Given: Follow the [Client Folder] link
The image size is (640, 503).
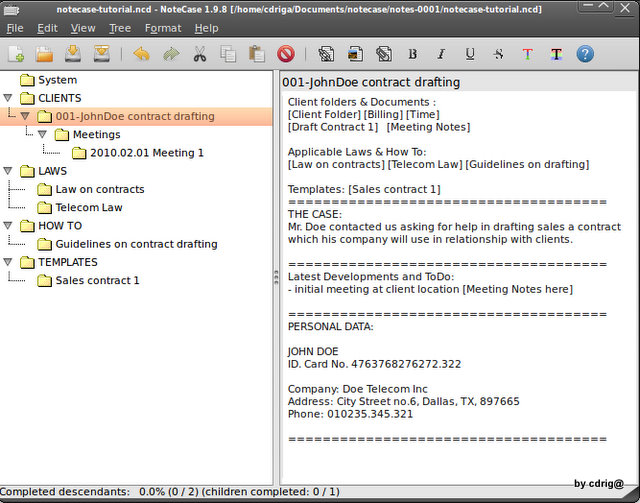Looking at the screenshot, I should (324, 115).
